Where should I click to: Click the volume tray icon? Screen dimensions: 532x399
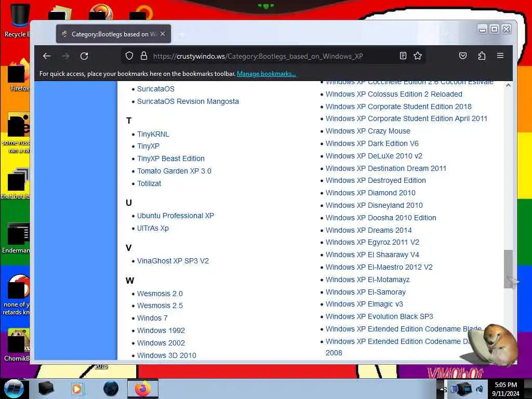pos(480,389)
